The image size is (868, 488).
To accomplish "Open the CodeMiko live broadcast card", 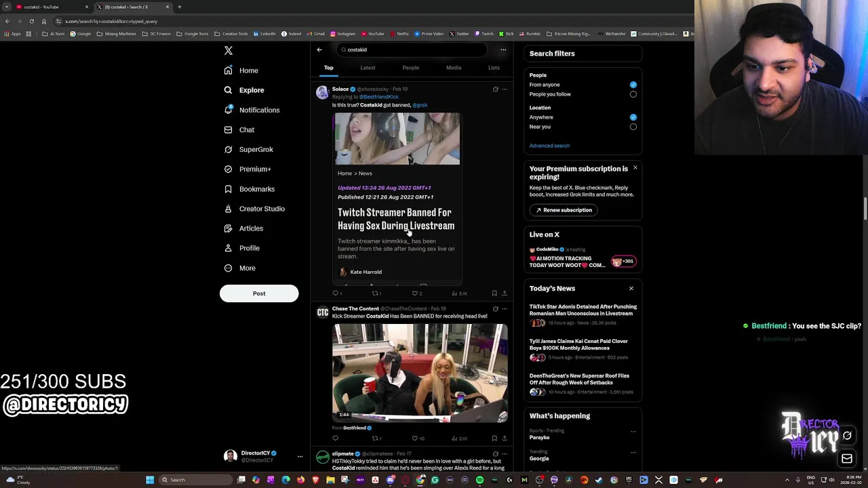I will coord(583,258).
